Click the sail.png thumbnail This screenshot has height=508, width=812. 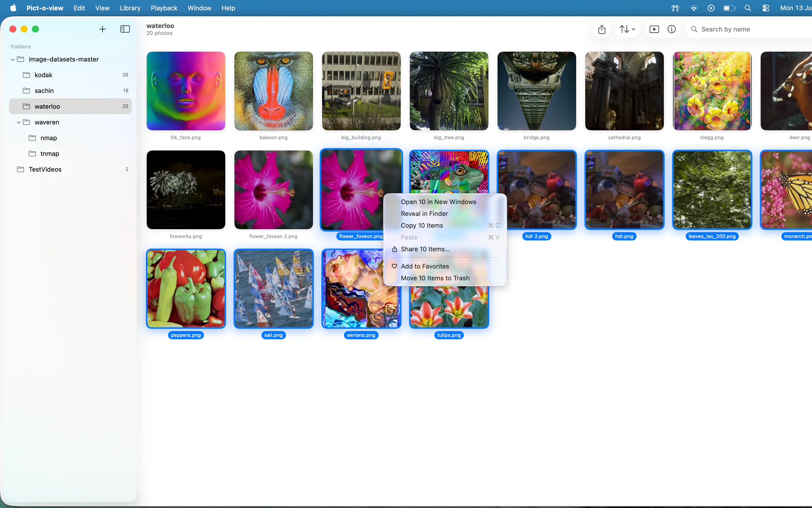coord(273,289)
